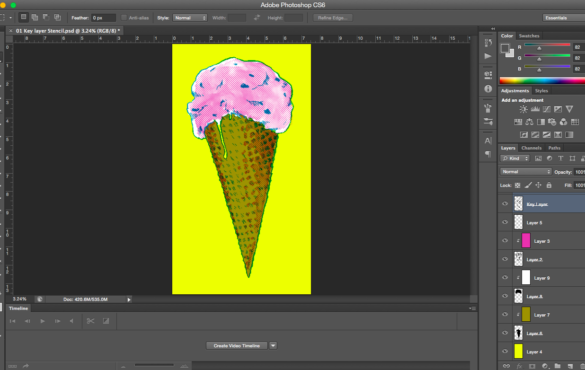Screen dimensions: 585x370
Task: Switch to the Styles tab
Action: click(x=541, y=91)
